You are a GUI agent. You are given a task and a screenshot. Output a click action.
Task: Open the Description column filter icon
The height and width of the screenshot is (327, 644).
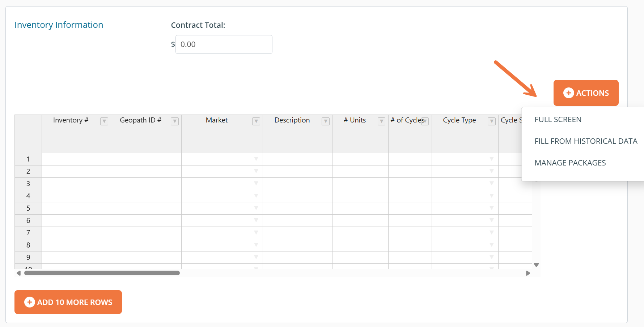click(326, 121)
